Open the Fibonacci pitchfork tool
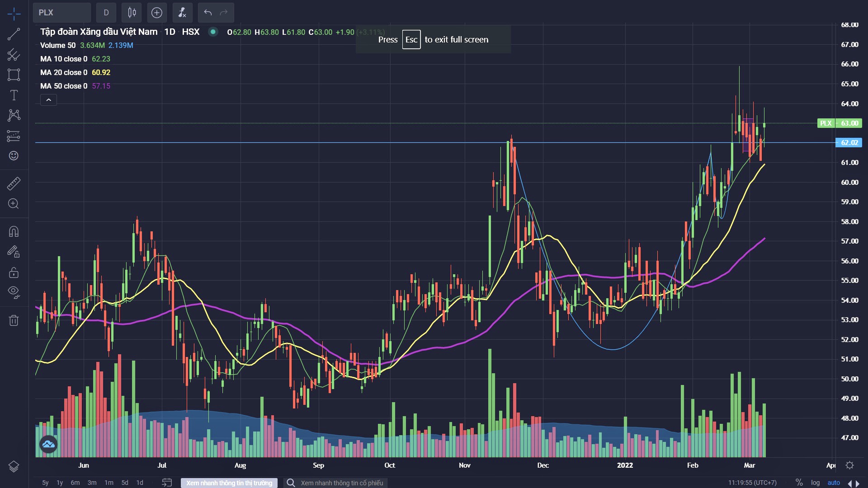 tap(14, 55)
